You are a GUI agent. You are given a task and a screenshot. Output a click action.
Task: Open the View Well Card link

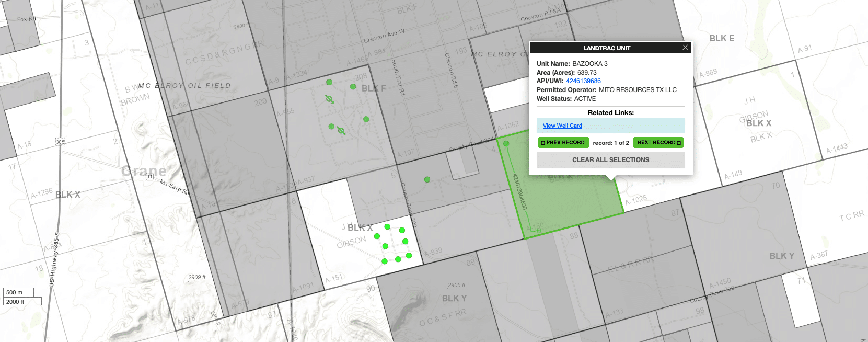click(562, 126)
